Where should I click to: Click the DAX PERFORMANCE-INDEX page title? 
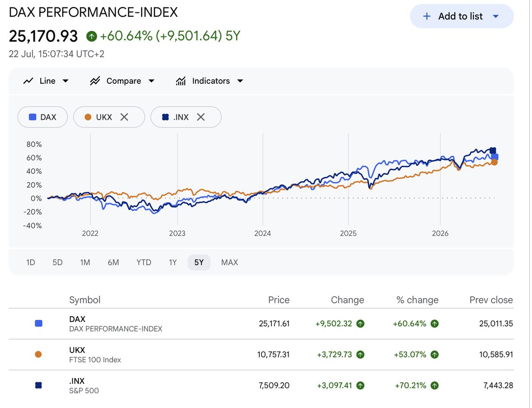pyautogui.click(x=93, y=12)
